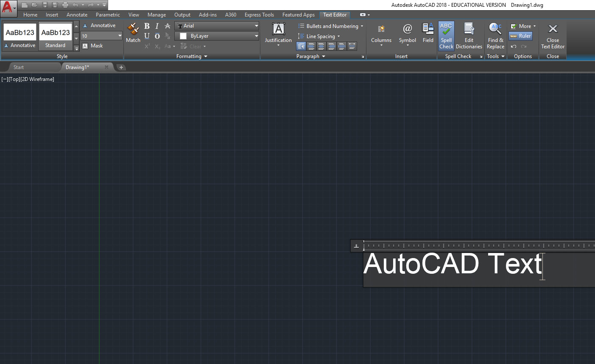Select the Annotative text style thumbnail

click(x=20, y=36)
